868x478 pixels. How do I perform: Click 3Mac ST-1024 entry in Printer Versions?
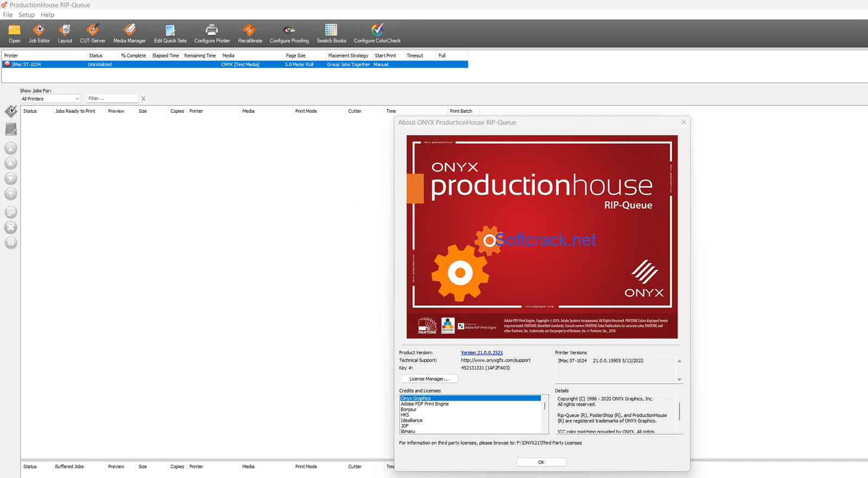click(x=601, y=361)
